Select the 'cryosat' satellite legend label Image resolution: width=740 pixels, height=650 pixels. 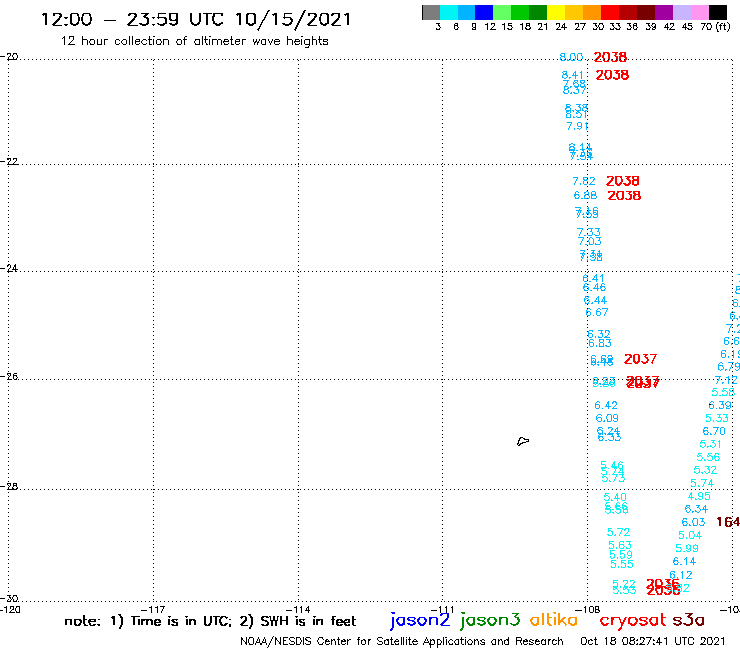632,620
